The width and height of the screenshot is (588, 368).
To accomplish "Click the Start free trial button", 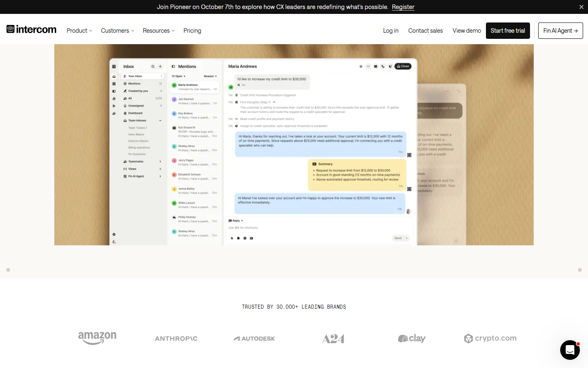I will coord(508,31).
